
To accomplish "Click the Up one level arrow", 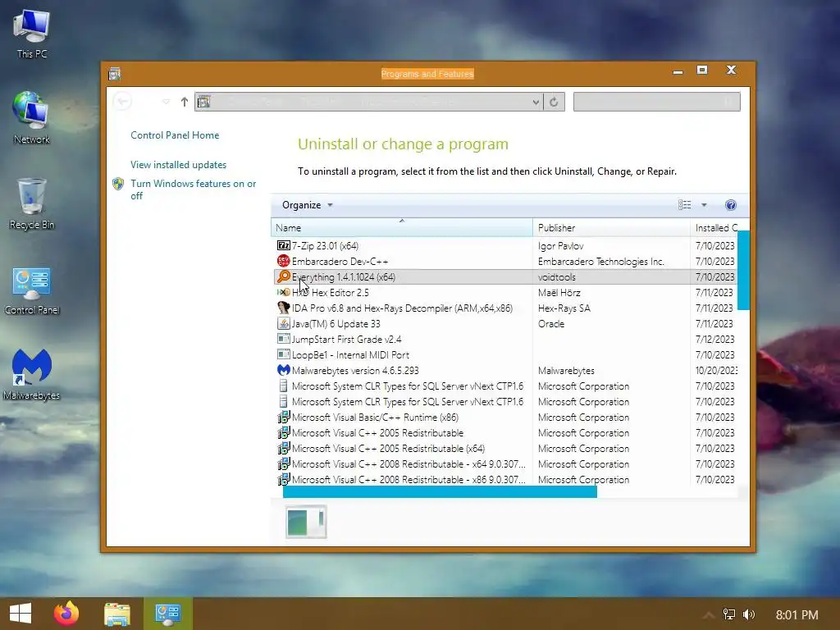I will [x=185, y=101].
